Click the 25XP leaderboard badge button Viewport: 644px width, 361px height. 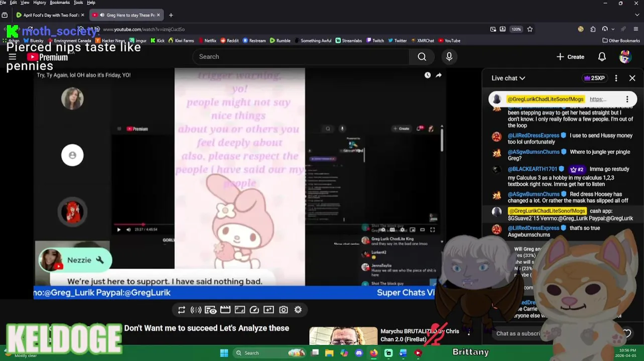(594, 78)
